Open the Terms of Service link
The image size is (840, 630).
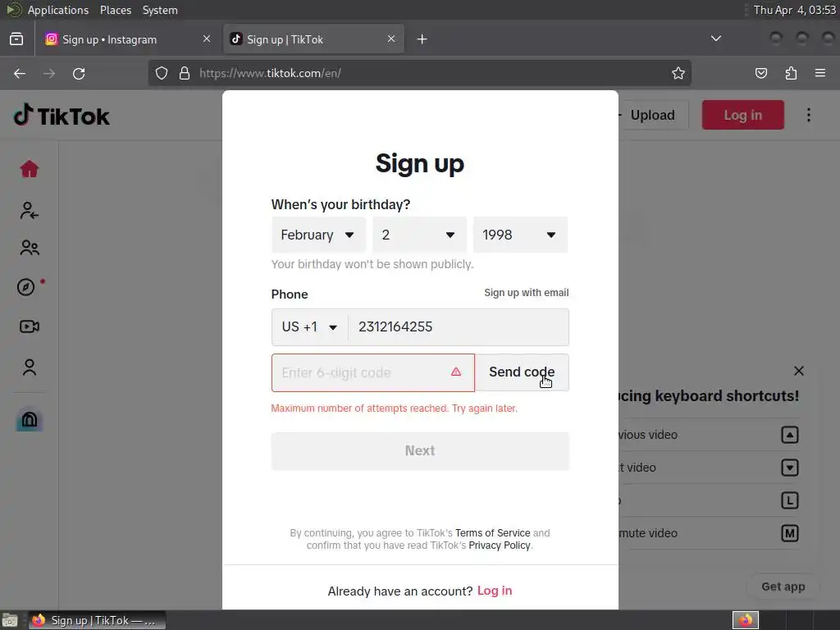pos(492,533)
